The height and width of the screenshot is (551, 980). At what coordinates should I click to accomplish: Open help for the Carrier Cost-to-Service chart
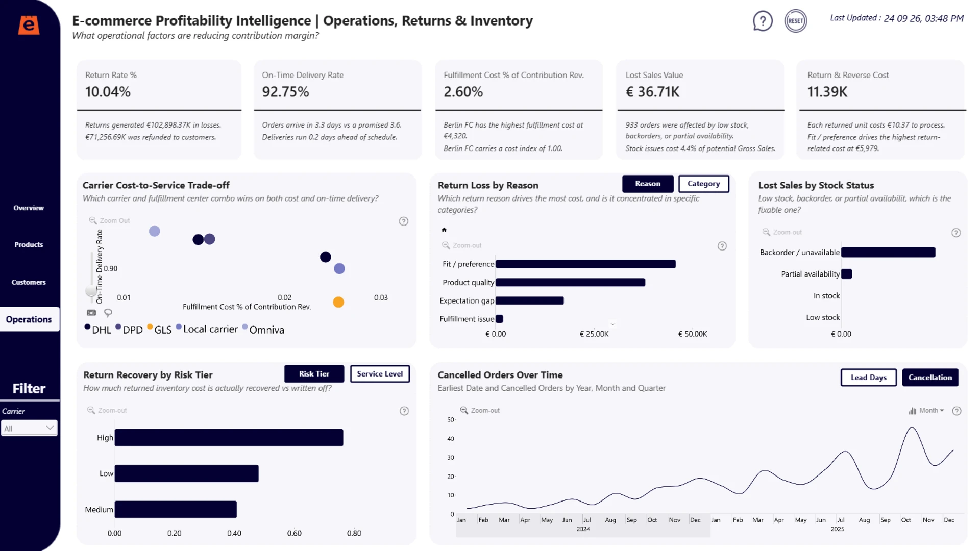pos(404,221)
